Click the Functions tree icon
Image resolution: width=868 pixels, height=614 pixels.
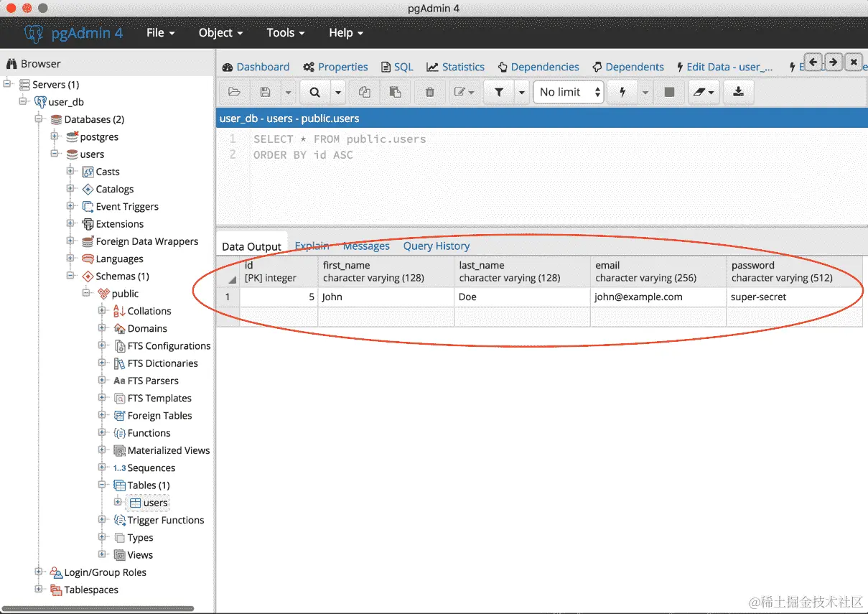119,433
